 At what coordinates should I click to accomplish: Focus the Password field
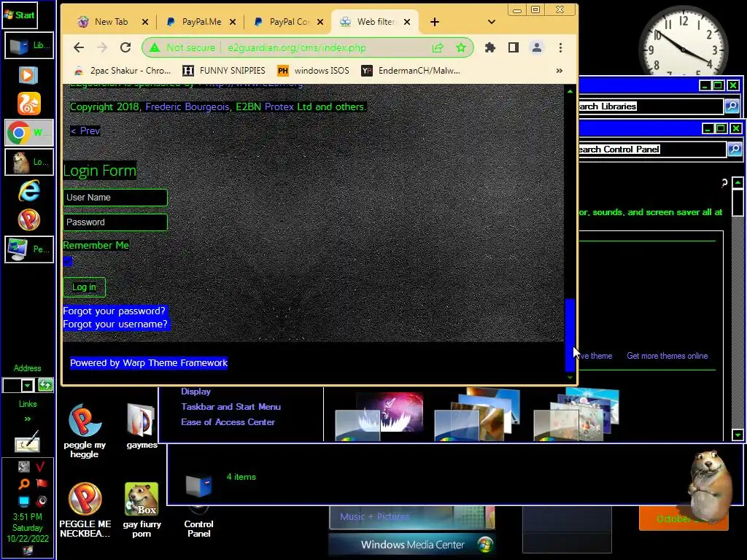tap(115, 222)
